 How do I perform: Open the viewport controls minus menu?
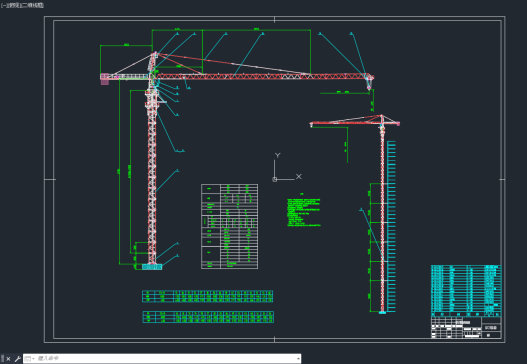pyautogui.click(x=3, y=5)
